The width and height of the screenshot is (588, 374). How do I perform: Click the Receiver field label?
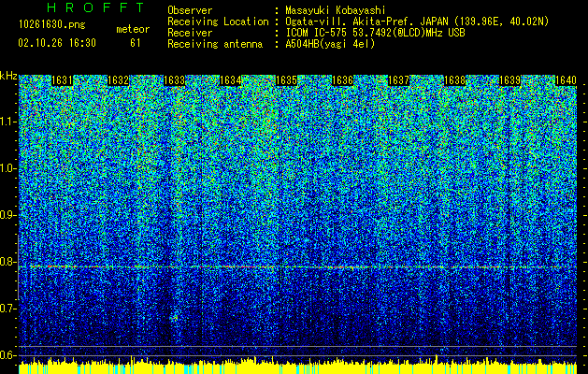click(190, 33)
